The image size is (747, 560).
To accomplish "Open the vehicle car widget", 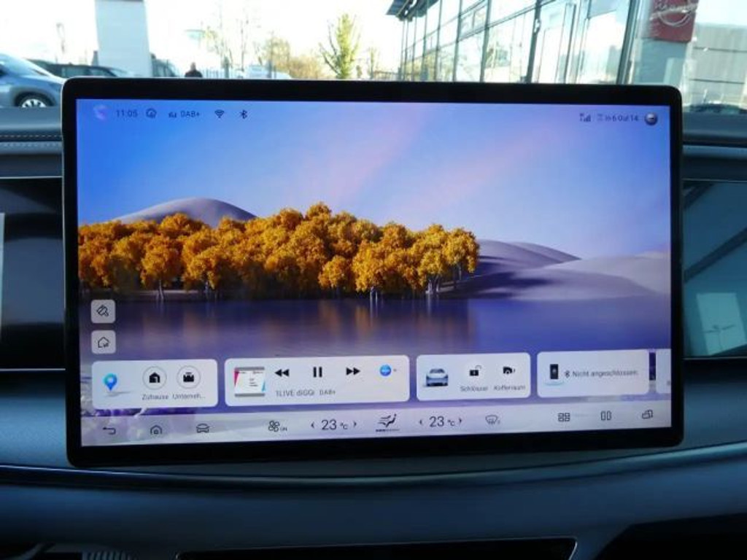I will [436, 377].
